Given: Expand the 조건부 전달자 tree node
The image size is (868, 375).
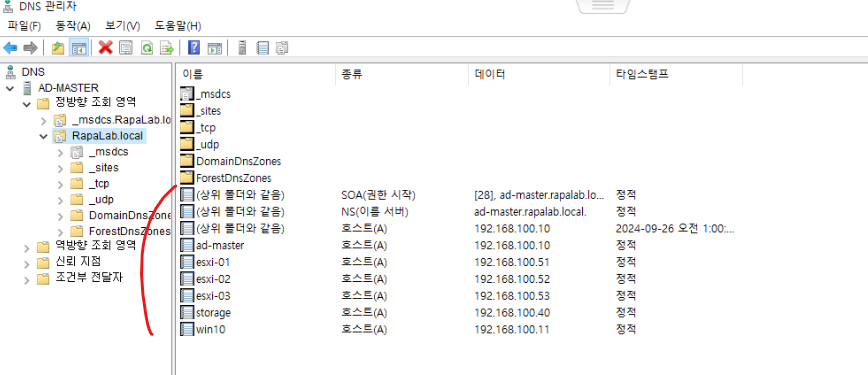Looking at the screenshot, I should click(26, 280).
